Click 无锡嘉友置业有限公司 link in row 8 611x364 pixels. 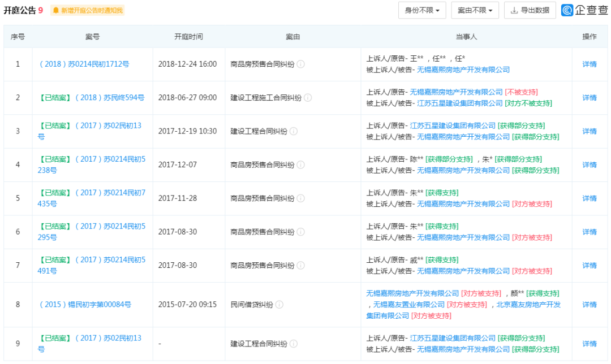(x=409, y=305)
